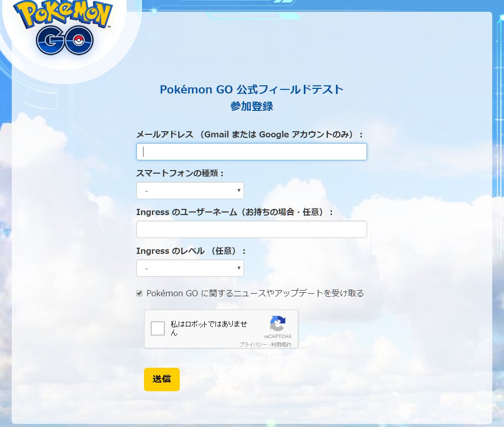Image resolution: width=504 pixels, height=427 pixels.
Task: Tick the reCAPTCHA not-a-robot checkbox
Action: click(x=157, y=328)
